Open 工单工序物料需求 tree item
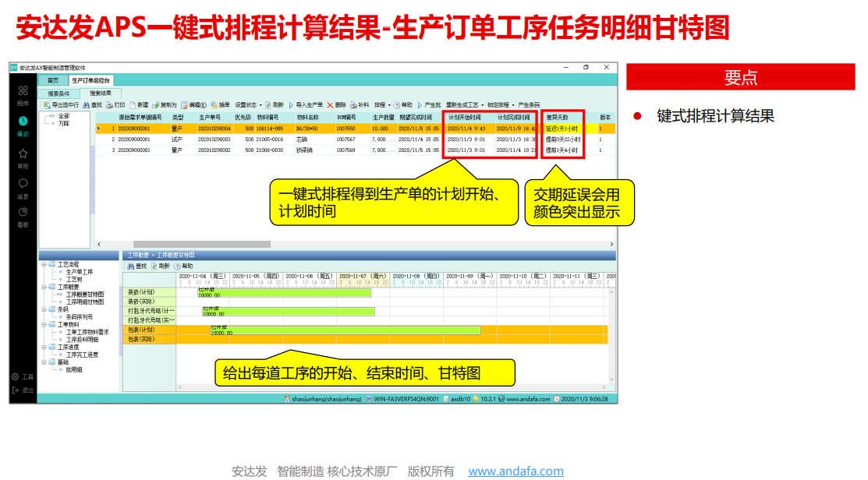The image size is (868, 480). (x=87, y=332)
